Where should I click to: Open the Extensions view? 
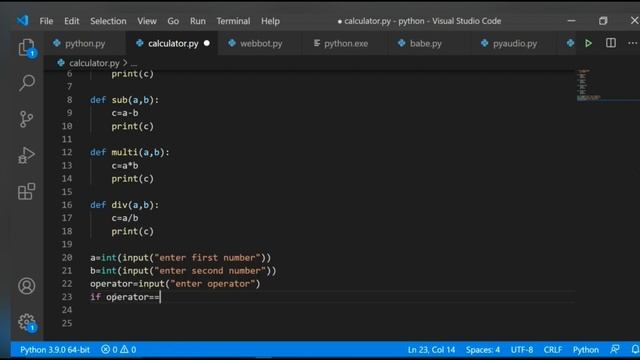[27, 191]
